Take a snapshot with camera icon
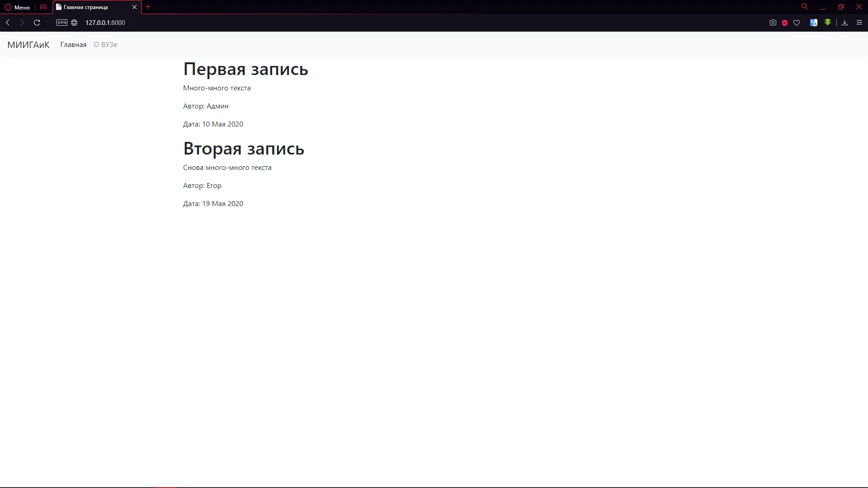Screen dimensions: 868x488 click(773, 23)
